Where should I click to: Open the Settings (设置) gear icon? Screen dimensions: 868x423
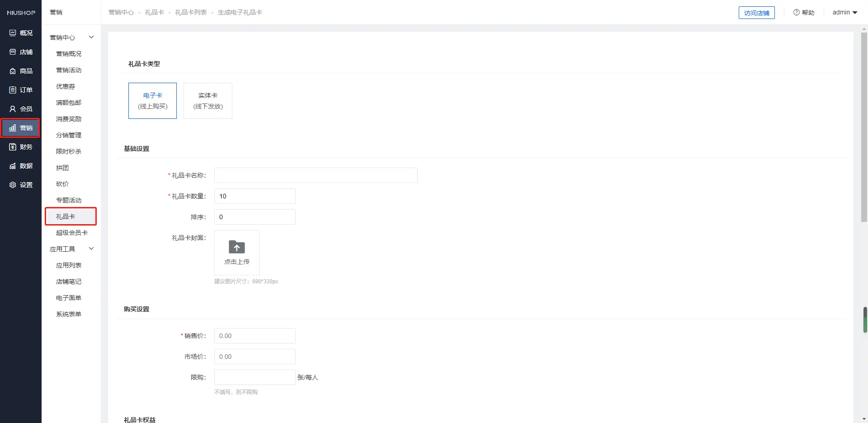[13, 185]
